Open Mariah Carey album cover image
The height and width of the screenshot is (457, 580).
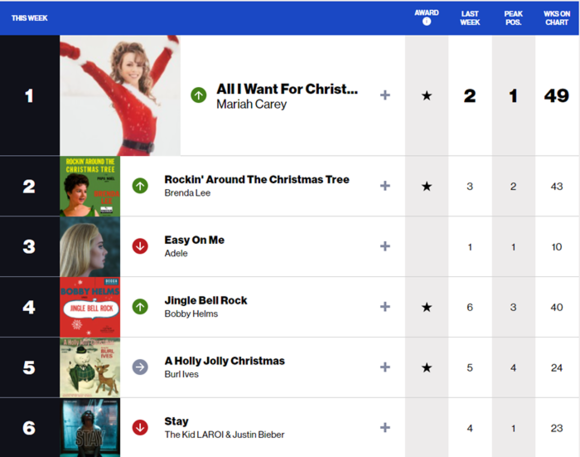tap(120, 95)
